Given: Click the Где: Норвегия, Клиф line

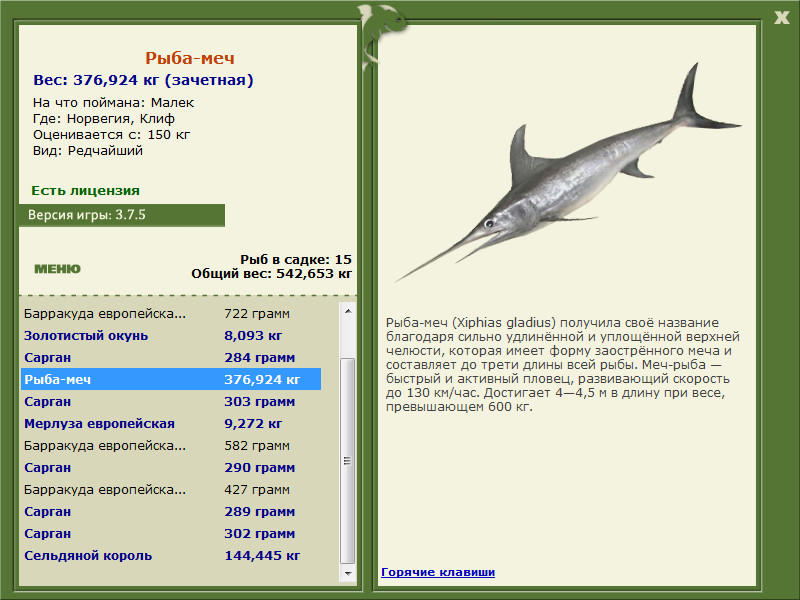Looking at the screenshot, I should pos(104,119).
